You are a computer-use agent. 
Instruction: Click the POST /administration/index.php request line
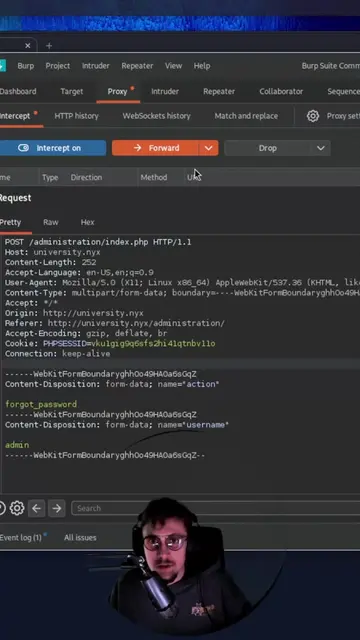coord(98,242)
